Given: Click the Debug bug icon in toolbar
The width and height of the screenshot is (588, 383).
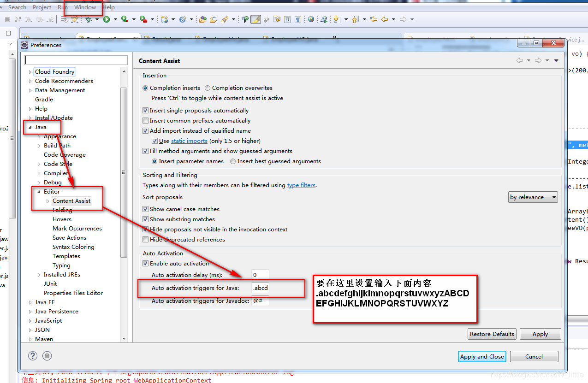Looking at the screenshot, I should (x=89, y=19).
